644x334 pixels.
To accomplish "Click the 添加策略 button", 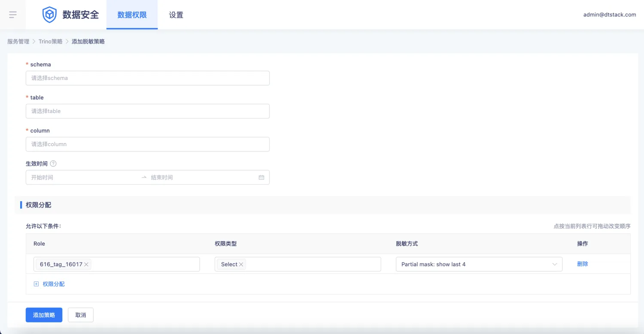I will point(44,315).
